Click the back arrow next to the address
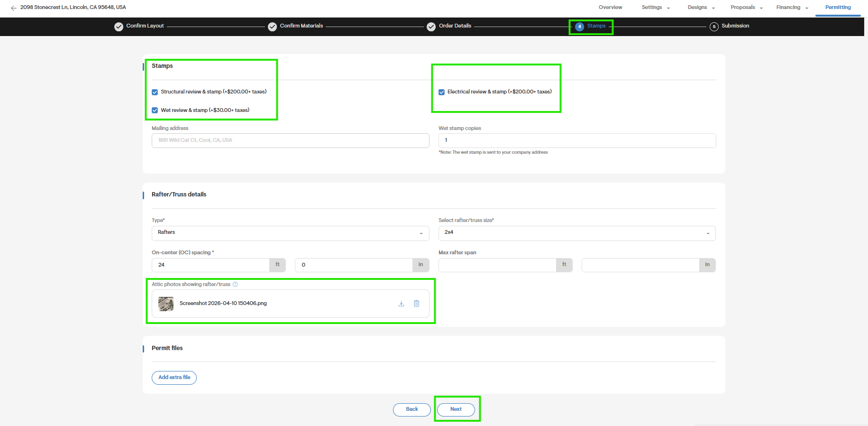Viewport: 868px width, 426px height. click(14, 8)
